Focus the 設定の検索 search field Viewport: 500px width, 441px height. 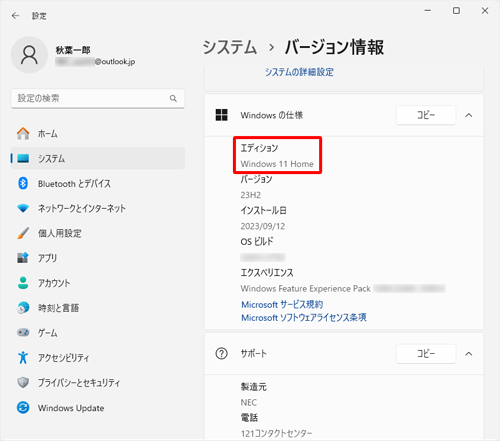pos(98,98)
